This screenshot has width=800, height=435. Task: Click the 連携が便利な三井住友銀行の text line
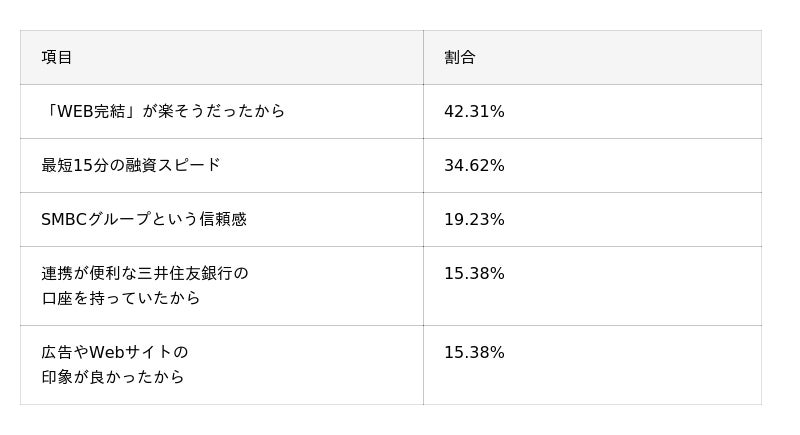click(145, 274)
